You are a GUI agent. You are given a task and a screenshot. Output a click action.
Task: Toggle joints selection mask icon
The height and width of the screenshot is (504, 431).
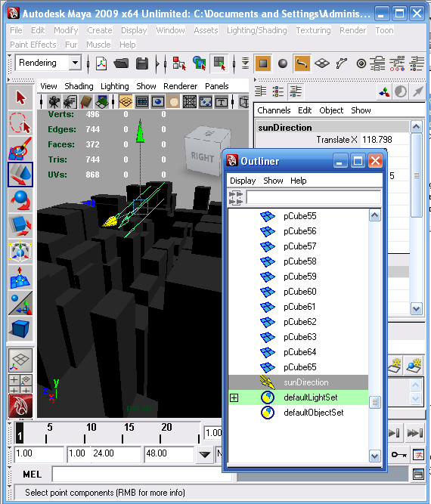pos(342,63)
